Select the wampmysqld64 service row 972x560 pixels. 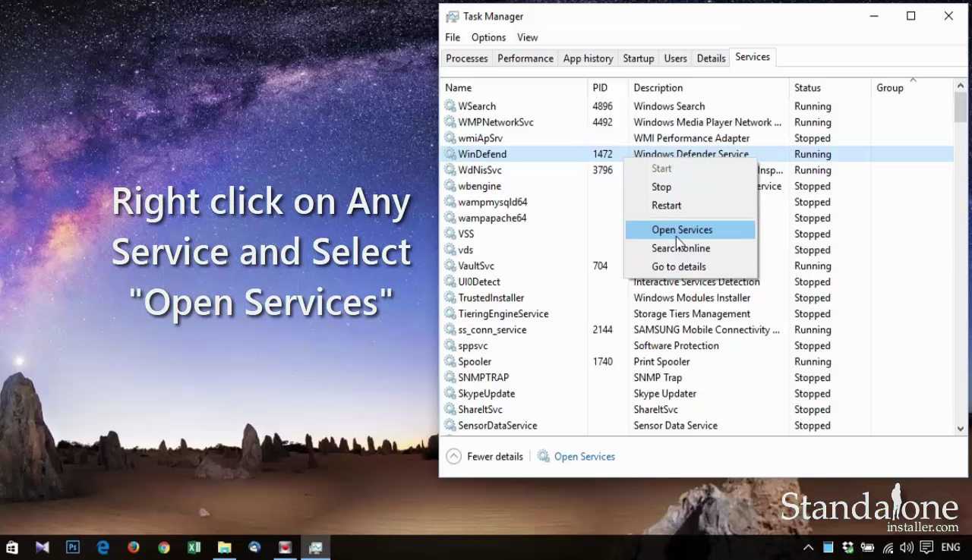coord(697,202)
